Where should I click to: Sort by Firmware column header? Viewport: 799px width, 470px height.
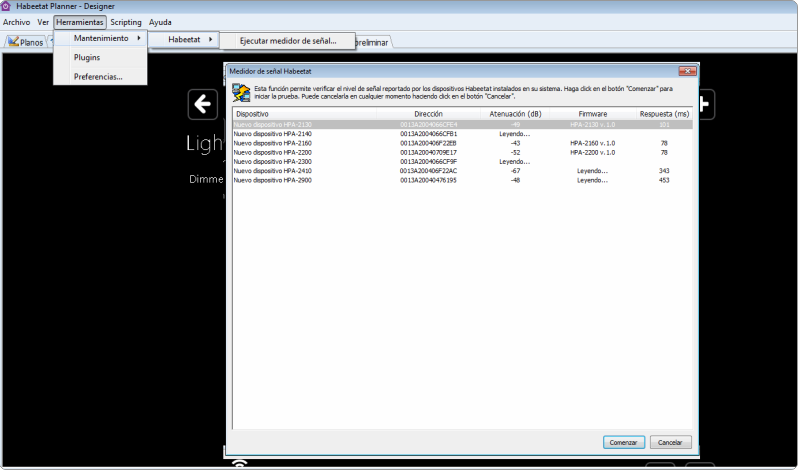point(593,114)
